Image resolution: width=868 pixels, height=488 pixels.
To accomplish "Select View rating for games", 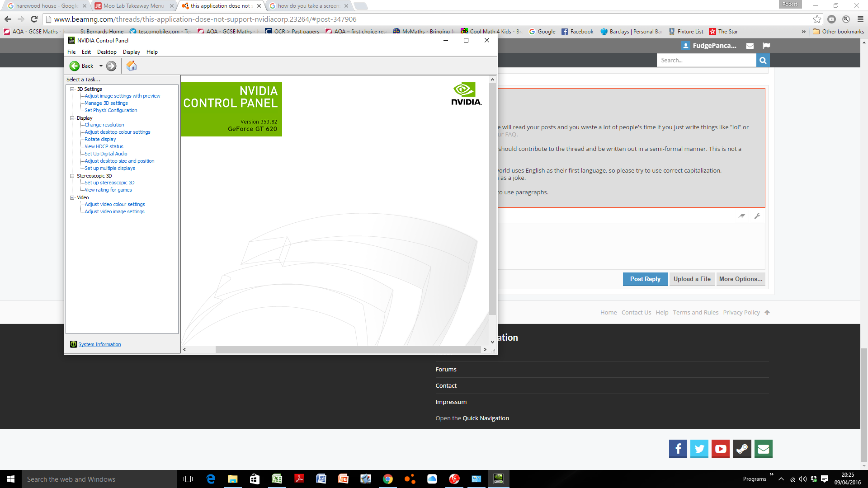I will coord(108,190).
